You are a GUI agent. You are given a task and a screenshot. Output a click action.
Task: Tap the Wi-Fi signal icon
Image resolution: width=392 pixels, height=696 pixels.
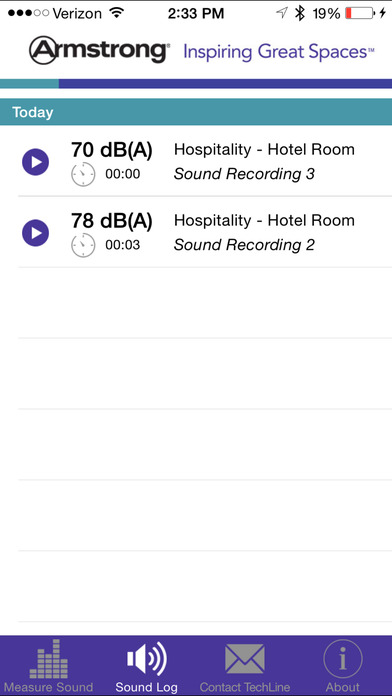point(117,13)
